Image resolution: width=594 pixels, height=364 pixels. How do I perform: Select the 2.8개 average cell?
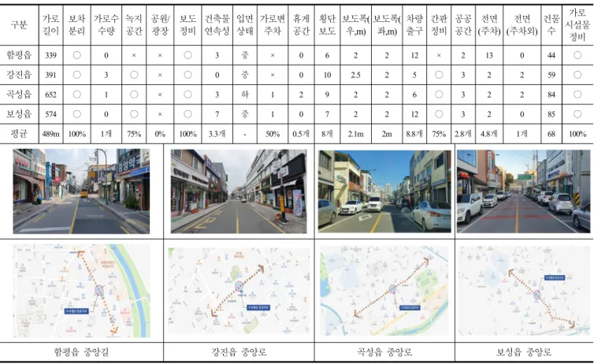point(463,134)
